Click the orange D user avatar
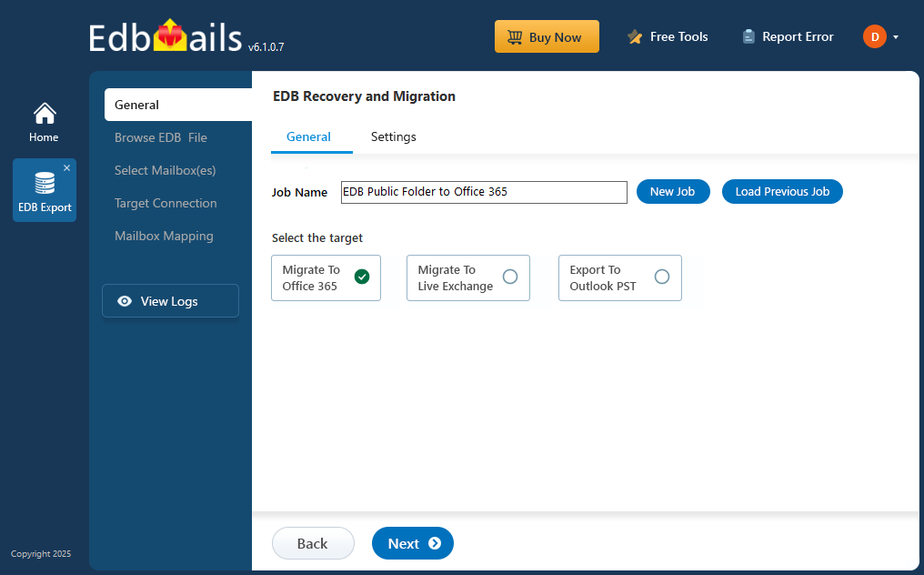Image resolution: width=924 pixels, height=575 pixels. click(x=875, y=36)
